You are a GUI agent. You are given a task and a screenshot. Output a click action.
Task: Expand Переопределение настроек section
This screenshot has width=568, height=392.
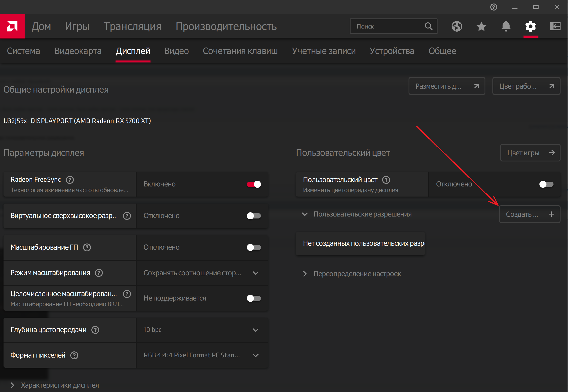357,274
